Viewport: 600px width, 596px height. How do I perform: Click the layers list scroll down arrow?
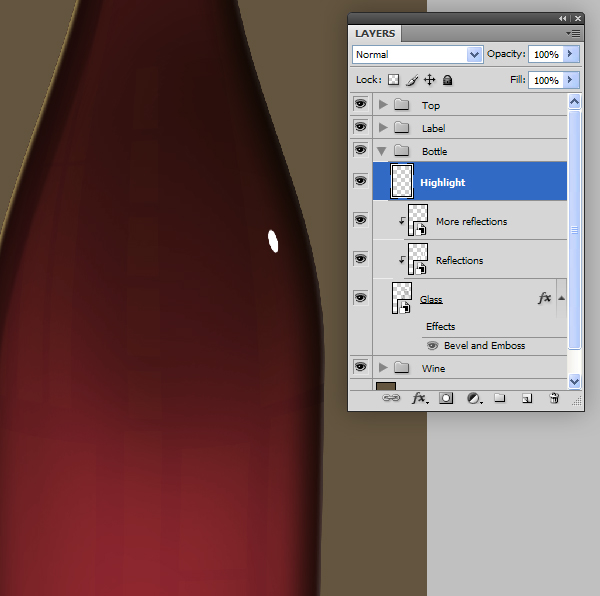pyautogui.click(x=574, y=381)
